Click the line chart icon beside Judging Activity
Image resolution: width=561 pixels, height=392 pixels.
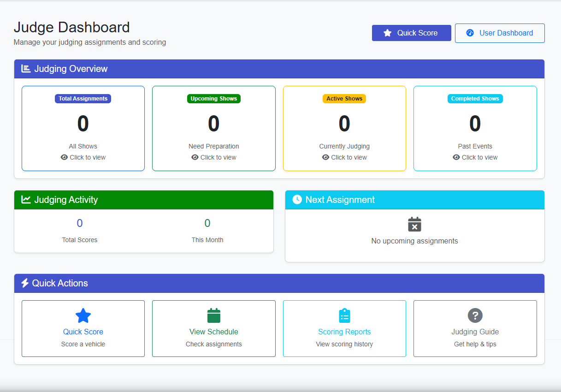[x=26, y=200]
